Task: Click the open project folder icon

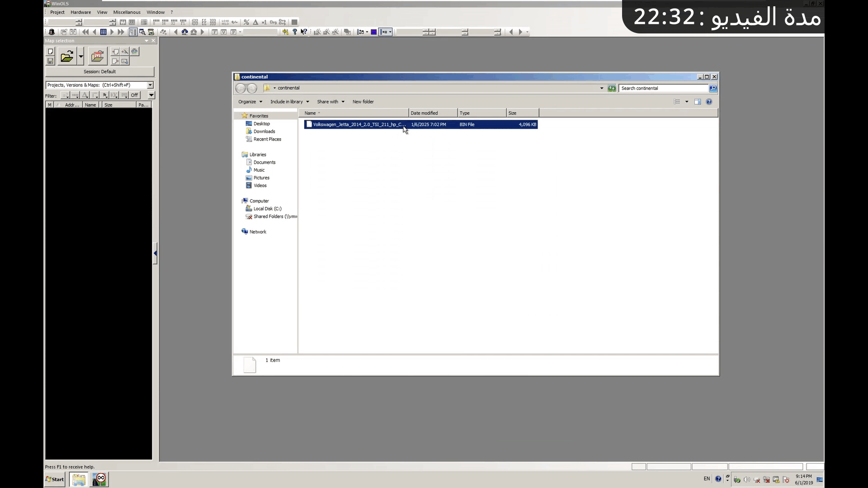Action: click(x=66, y=56)
